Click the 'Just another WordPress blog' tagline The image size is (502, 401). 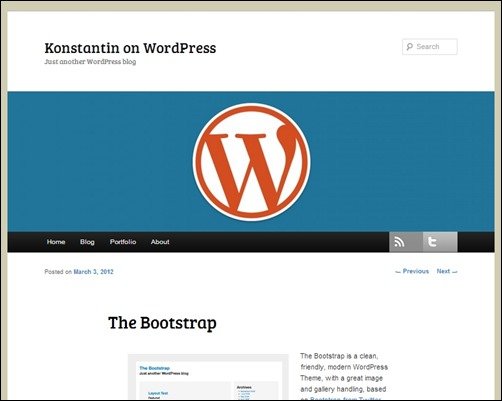pos(90,62)
